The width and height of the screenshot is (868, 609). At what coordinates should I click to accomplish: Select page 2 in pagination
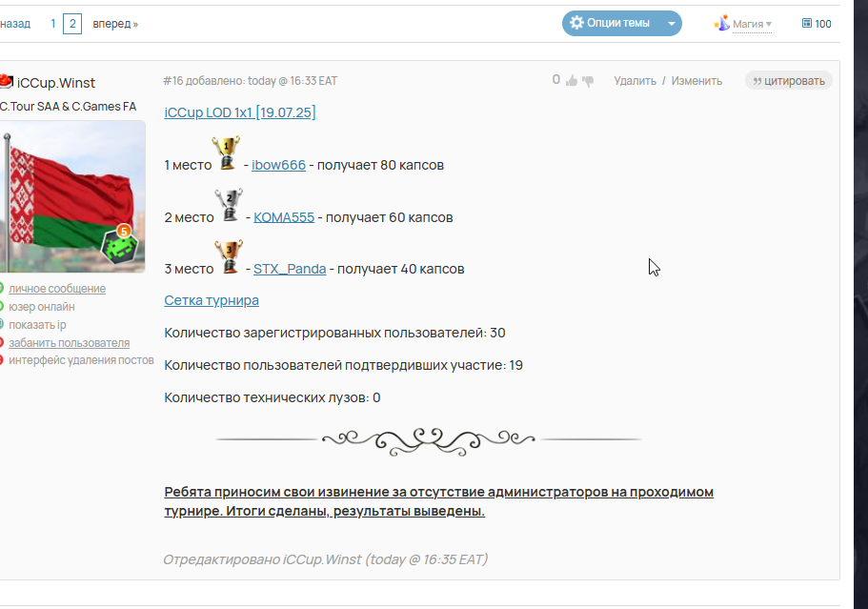tap(72, 24)
